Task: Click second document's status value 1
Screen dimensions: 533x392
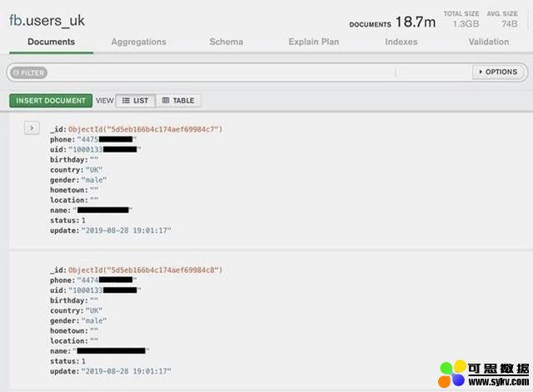Action: 83,361
